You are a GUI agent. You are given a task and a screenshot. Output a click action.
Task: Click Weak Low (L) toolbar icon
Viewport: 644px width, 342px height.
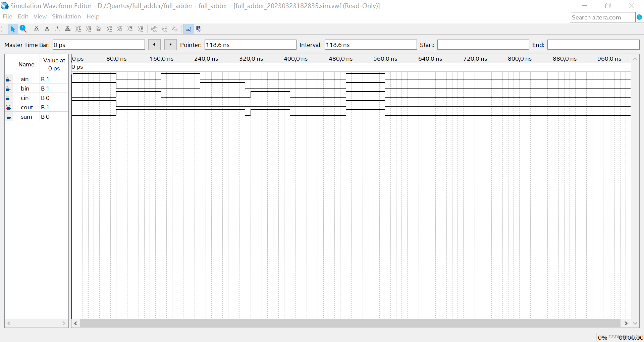78,29
